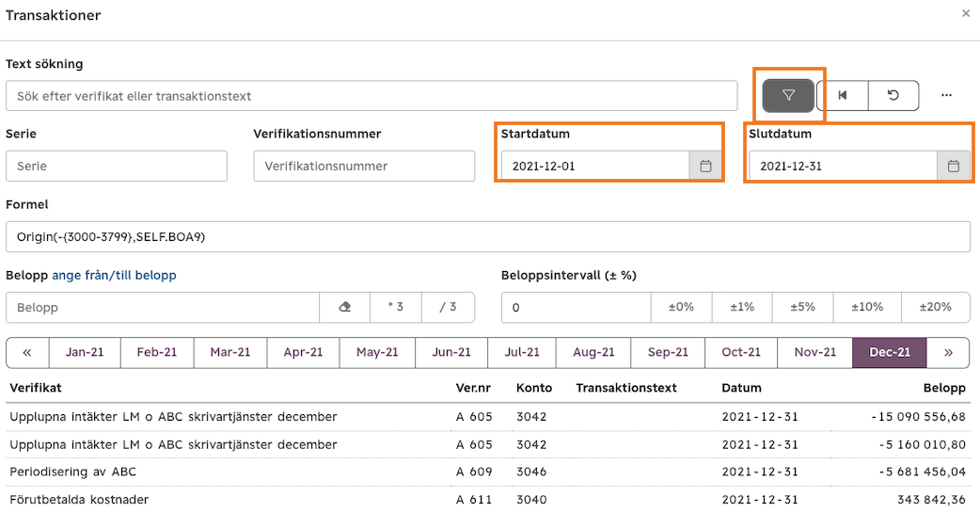Screen dimensions: 980x512
Task: Open the Slutdatum calendar picker
Action: pyautogui.click(x=953, y=167)
